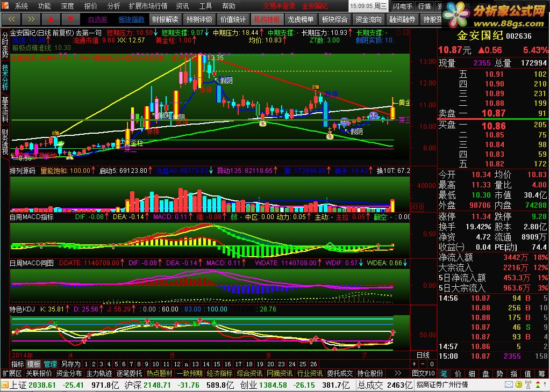Viewport: 550px width, 392px height.
Task: Click 自选股 link in toolbar
Action: pyautogui.click(x=97, y=20)
